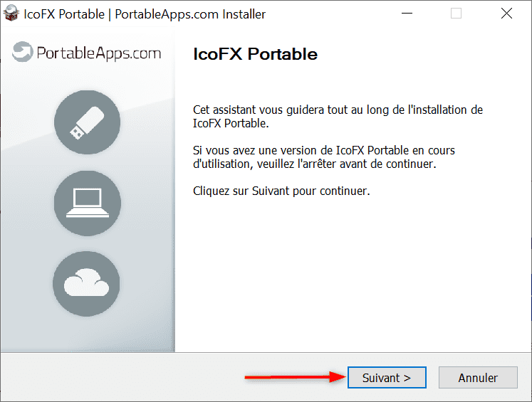532x402 pixels.
Task: Click the installer box icon in title bar
Action: click(x=11, y=14)
